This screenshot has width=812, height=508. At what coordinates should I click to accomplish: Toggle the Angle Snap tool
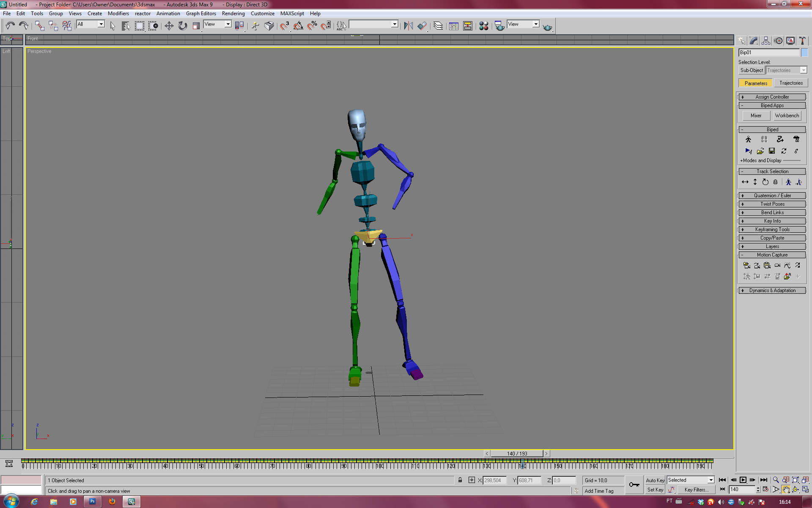pyautogui.click(x=298, y=26)
